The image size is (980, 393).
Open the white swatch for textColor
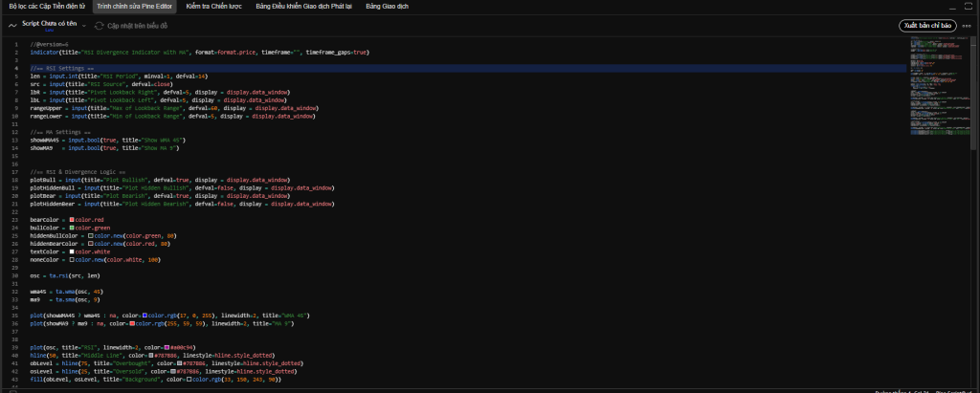[x=72, y=251]
